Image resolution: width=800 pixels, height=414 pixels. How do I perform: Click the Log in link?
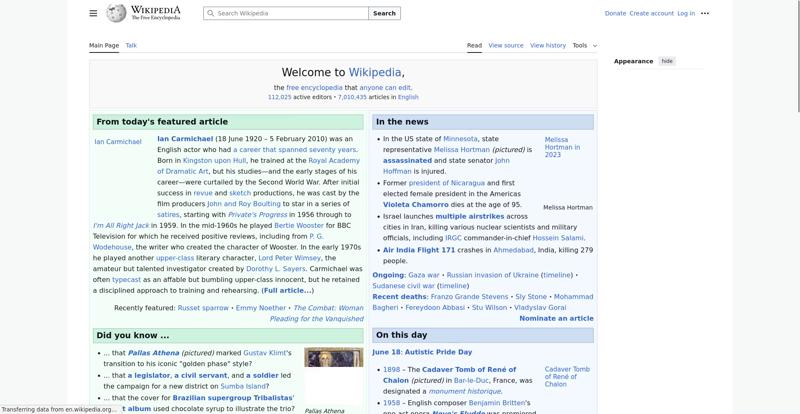[x=686, y=13]
